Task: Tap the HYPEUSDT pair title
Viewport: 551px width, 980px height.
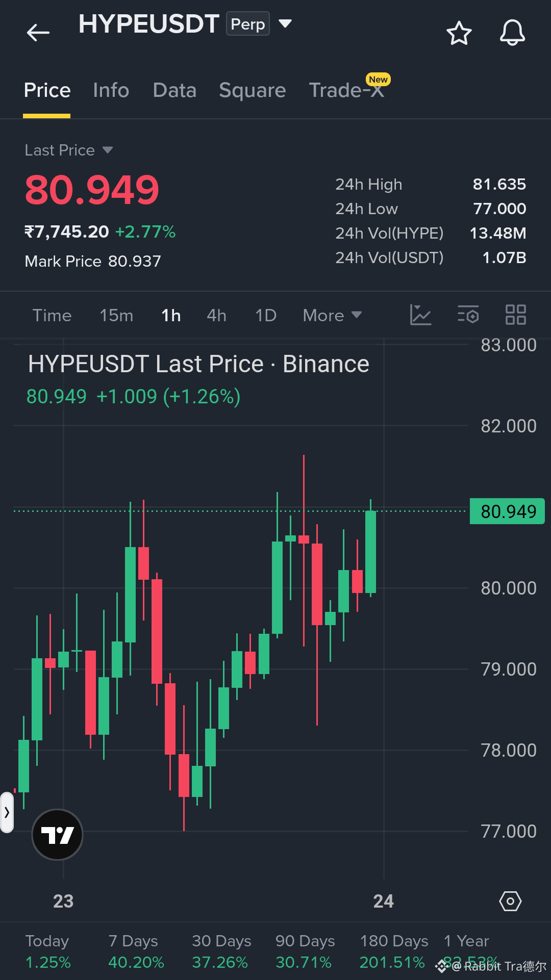Action: [149, 24]
